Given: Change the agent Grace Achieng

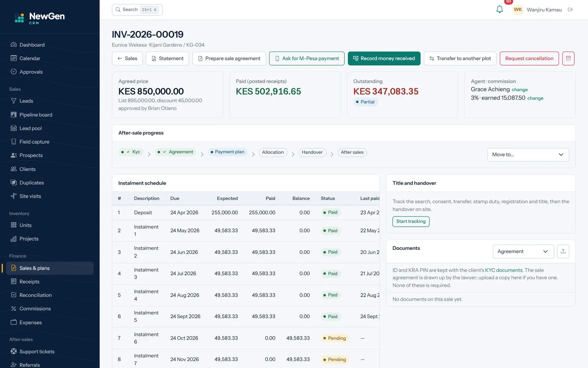Looking at the screenshot, I should 520,89.
